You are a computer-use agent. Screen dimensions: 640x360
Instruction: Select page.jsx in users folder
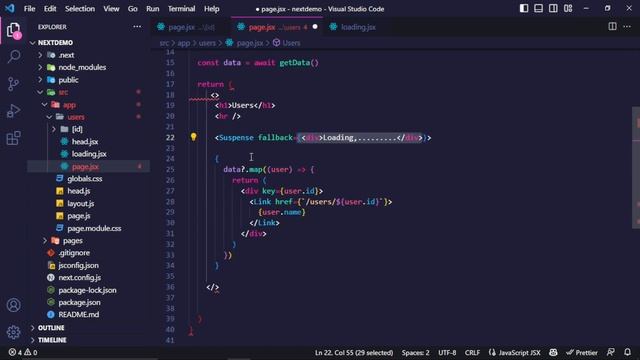coord(85,167)
